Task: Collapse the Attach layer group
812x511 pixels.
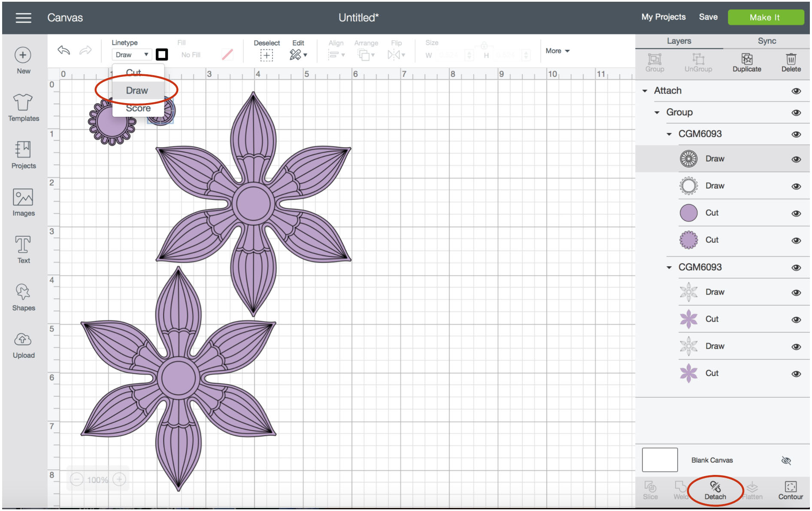Action: coord(645,91)
